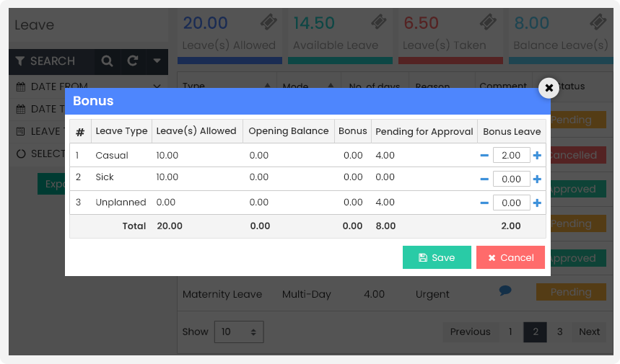The image size is (620, 364).
Task: Open the Show entries count dropdown
Action: [x=239, y=332]
